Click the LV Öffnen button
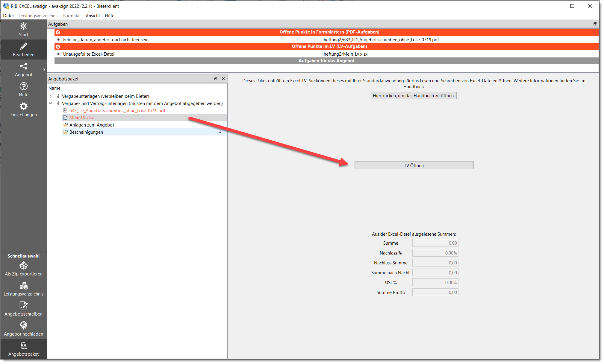Screen dimensions: 604x364 tap(414, 165)
